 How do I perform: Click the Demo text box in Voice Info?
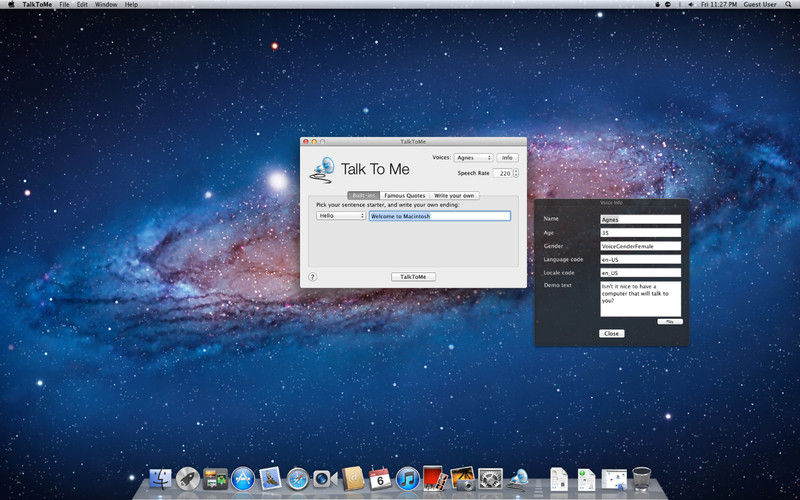[x=641, y=299]
